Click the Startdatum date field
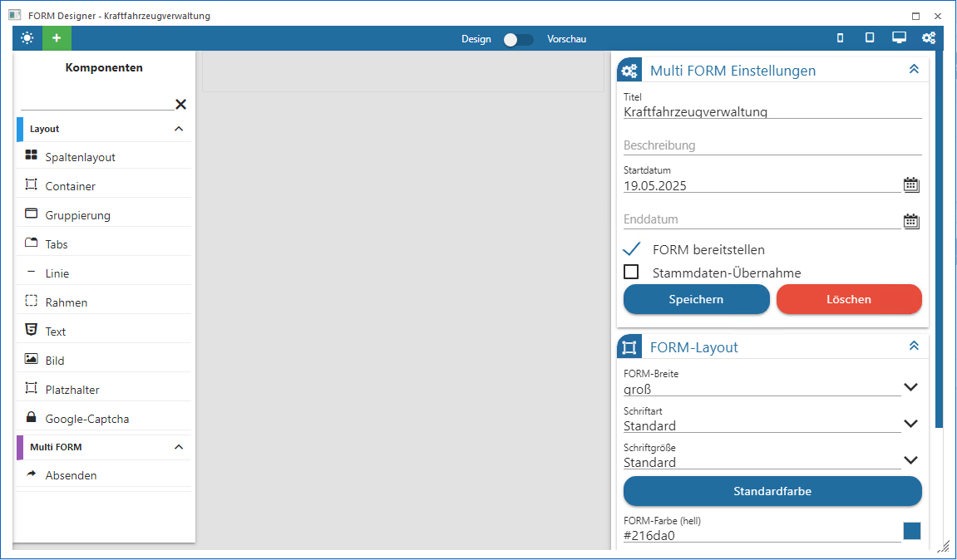Image resolution: width=957 pixels, height=560 pixels. [x=762, y=185]
